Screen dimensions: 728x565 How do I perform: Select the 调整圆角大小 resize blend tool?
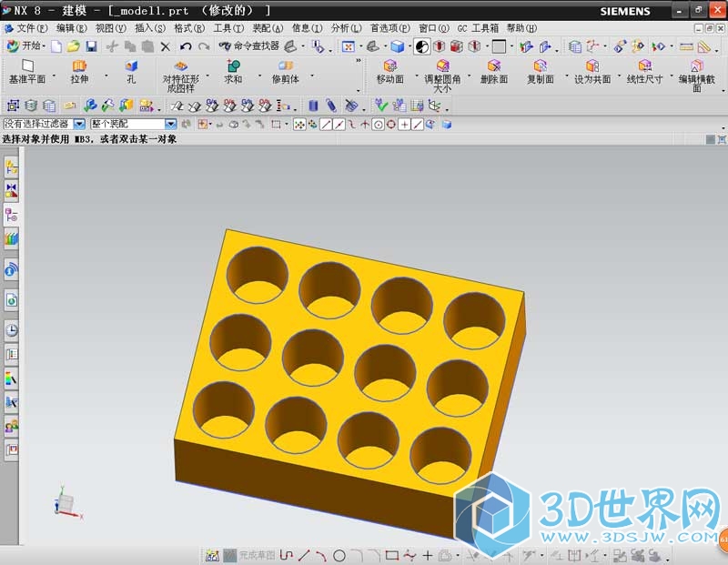(x=442, y=76)
